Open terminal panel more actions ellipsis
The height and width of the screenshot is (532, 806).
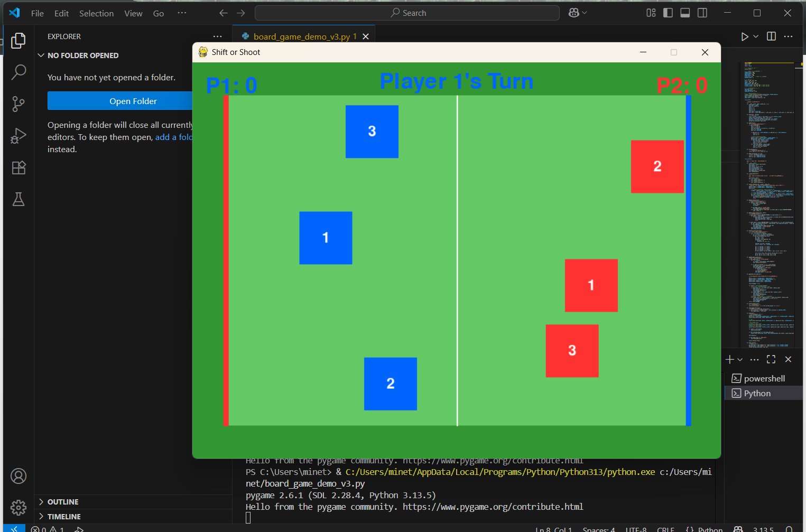[x=755, y=359]
